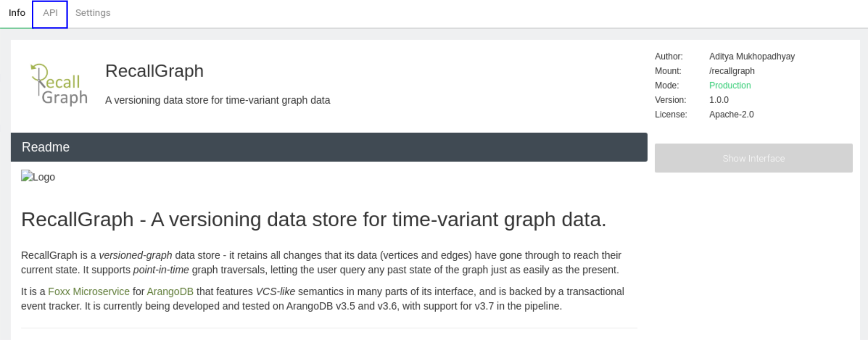868x340 pixels.
Task: Follow the ArangoDB link
Action: [x=170, y=292]
